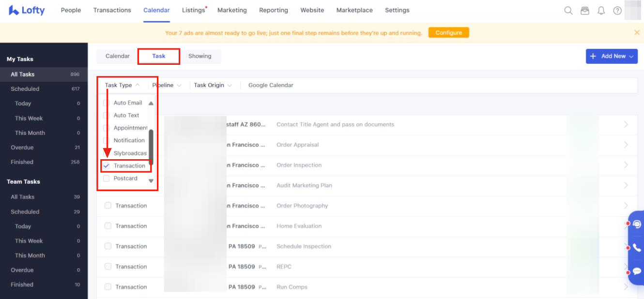Check the Postcard task type option
644x299 pixels.
107,179
